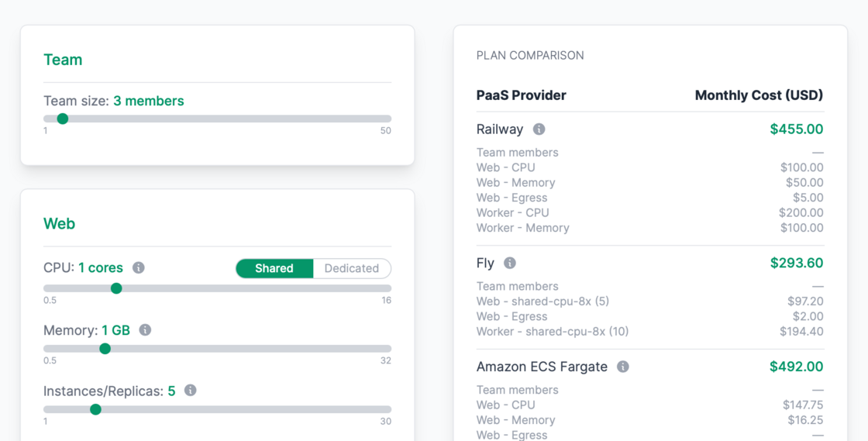The width and height of the screenshot is (868, 441).
Task: Click the Instances/Replicas info icon
Action: pyautogui.click(x=191, y=391)
